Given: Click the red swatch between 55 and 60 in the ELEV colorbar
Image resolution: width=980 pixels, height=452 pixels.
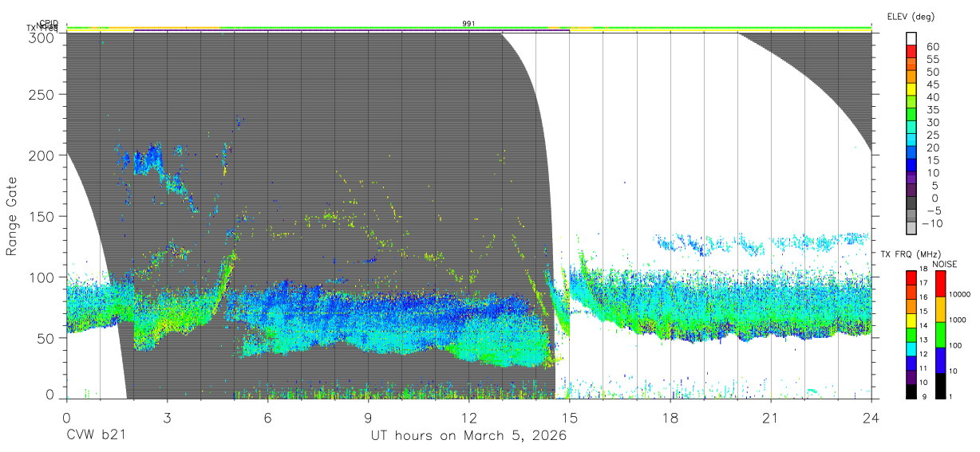Looking at the screenshot, I should [x=912, y=52].
